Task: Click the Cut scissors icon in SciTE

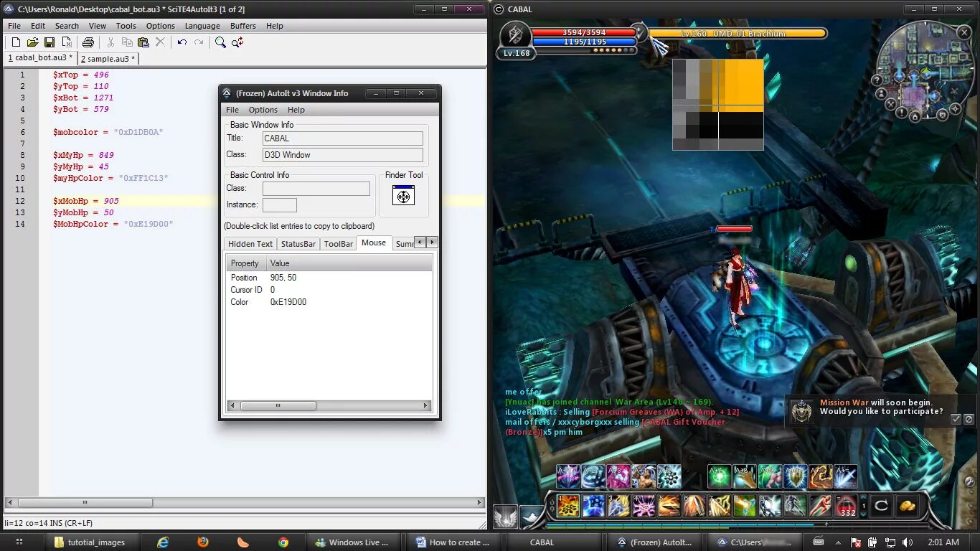Action: coord(110,42)
